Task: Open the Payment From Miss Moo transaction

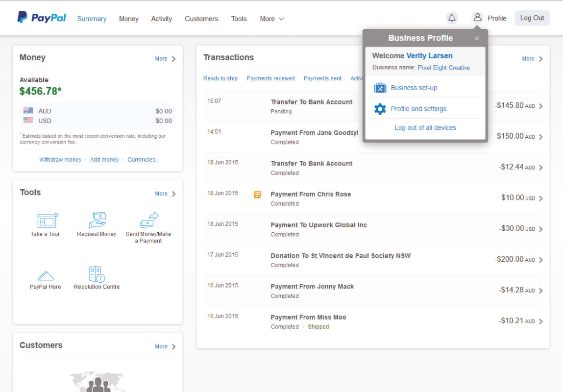Action: point(308,318)
